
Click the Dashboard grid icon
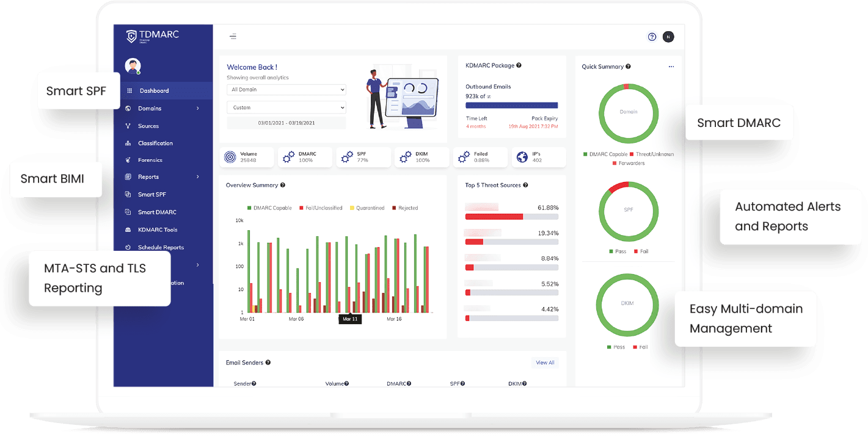[x=129, y=91]
